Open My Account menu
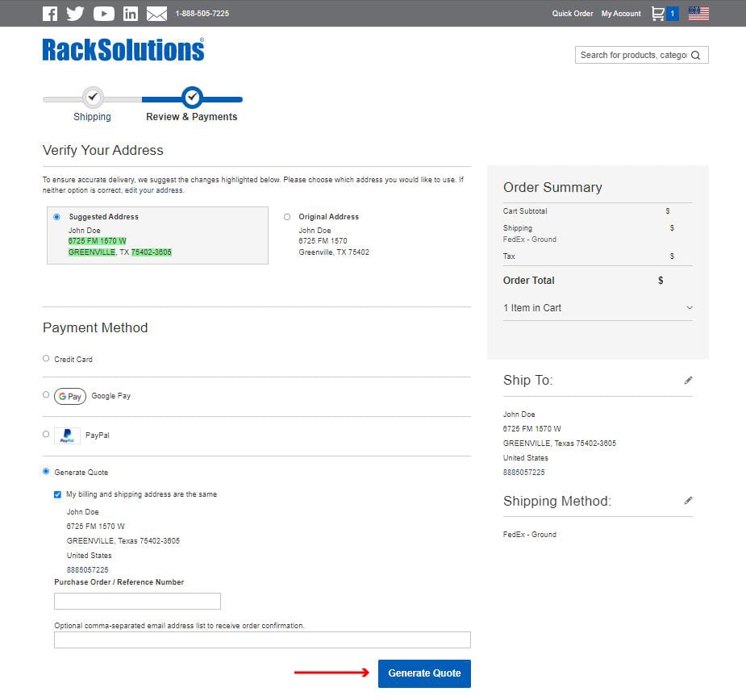Screen dimensions: 746x700 coord(621,14)
